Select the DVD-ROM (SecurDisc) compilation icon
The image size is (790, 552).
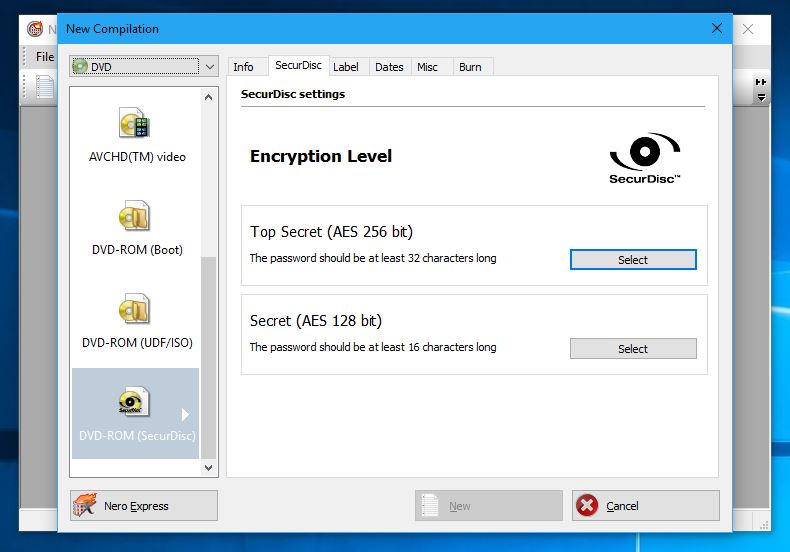point(134,401)
